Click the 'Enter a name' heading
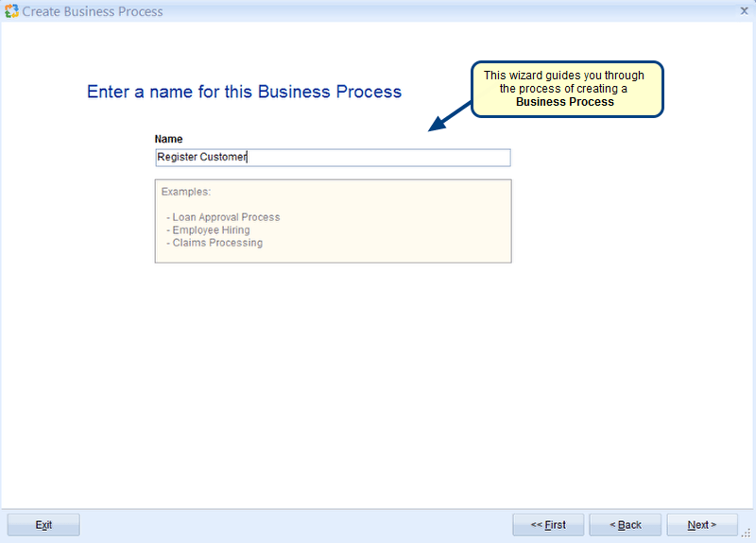756x543 pixels. click(244, 92)
